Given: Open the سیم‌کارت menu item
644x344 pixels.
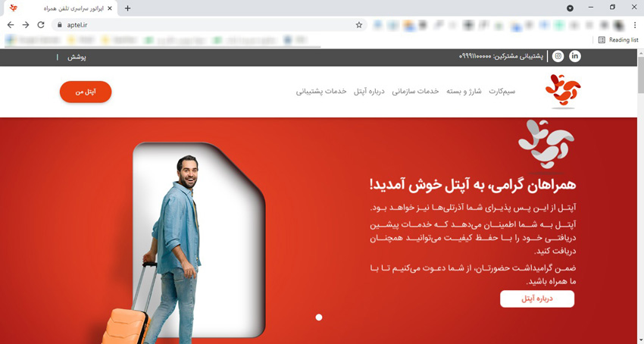Looking at the screenshot, I should coord(502,91).
